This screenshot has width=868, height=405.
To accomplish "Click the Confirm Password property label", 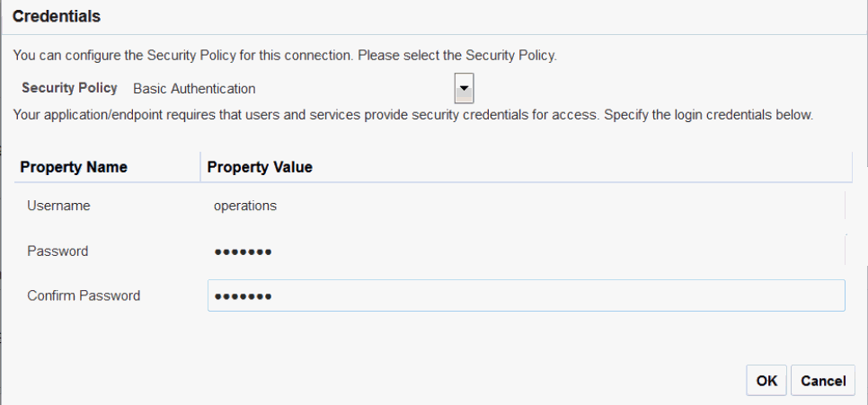I will tap(84, 295).
